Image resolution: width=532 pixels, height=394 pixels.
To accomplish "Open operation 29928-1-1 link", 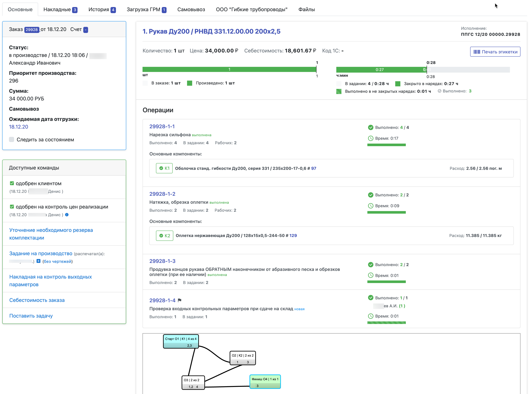I will tap(162, 126).
